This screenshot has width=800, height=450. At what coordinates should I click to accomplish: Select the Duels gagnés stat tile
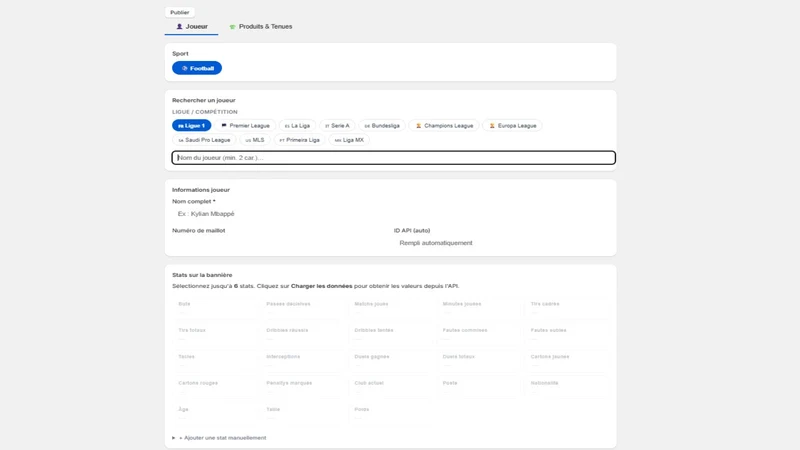click(390, 361)
